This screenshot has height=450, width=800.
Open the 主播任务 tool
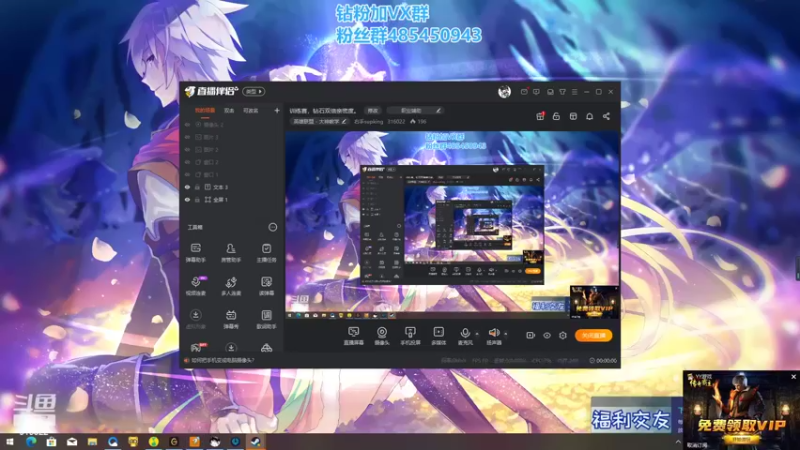[x=266, y=253]
